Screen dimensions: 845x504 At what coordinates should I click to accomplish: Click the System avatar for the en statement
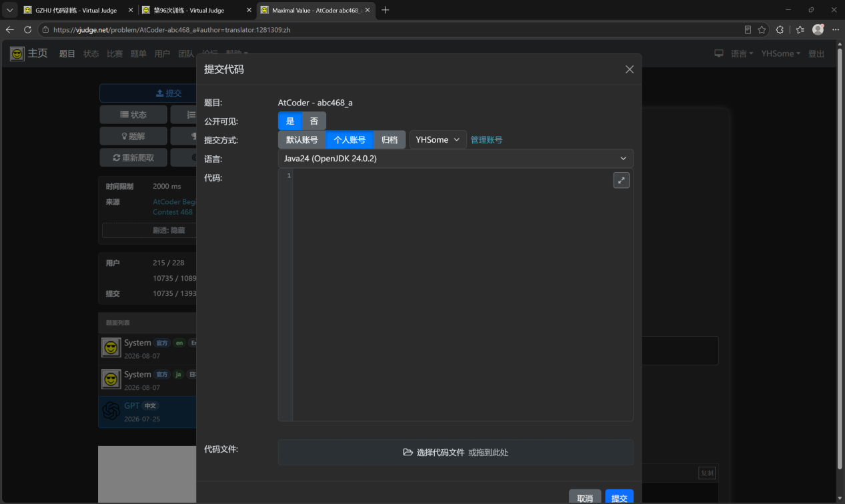point(111,347)
